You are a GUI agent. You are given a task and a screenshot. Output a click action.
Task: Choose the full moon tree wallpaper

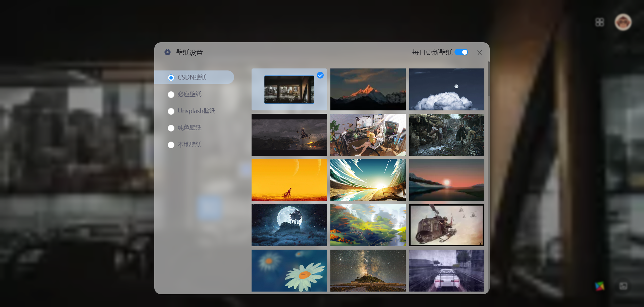click(x=289, y=225)
